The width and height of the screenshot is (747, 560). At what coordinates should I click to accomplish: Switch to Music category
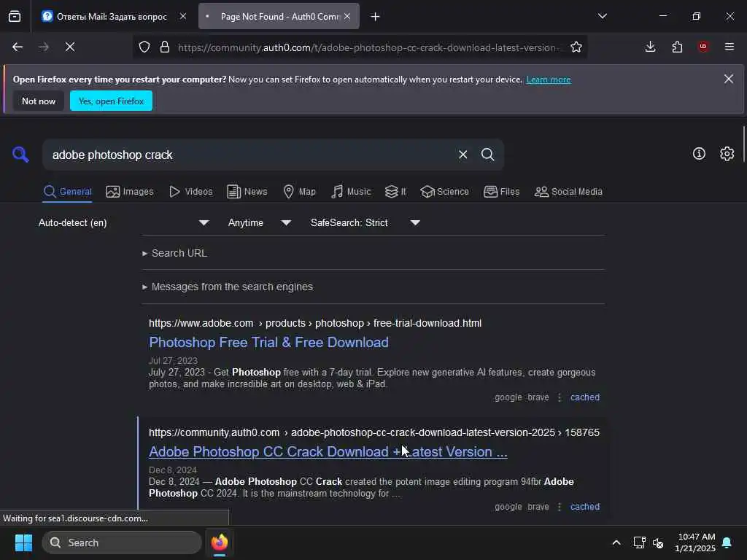click(x=351, y=192)
